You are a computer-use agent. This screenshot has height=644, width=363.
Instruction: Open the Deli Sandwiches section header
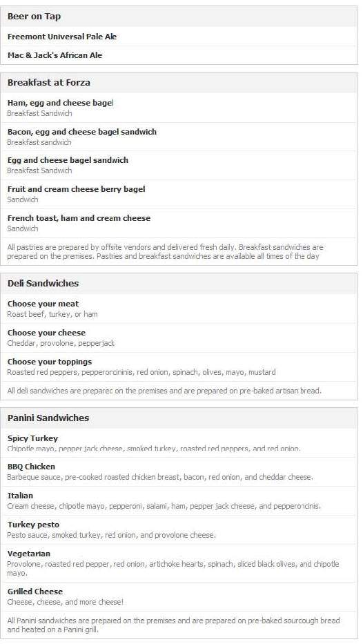pyautogui.click(x=179, y=284)
